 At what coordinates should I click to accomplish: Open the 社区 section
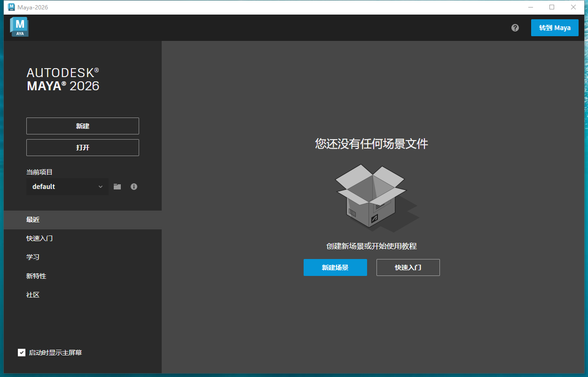tap(32, 295)
